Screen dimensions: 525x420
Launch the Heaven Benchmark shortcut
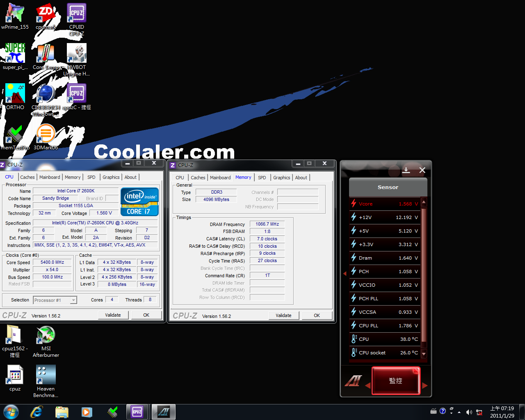pyautogui.click(x=46, y=381)
